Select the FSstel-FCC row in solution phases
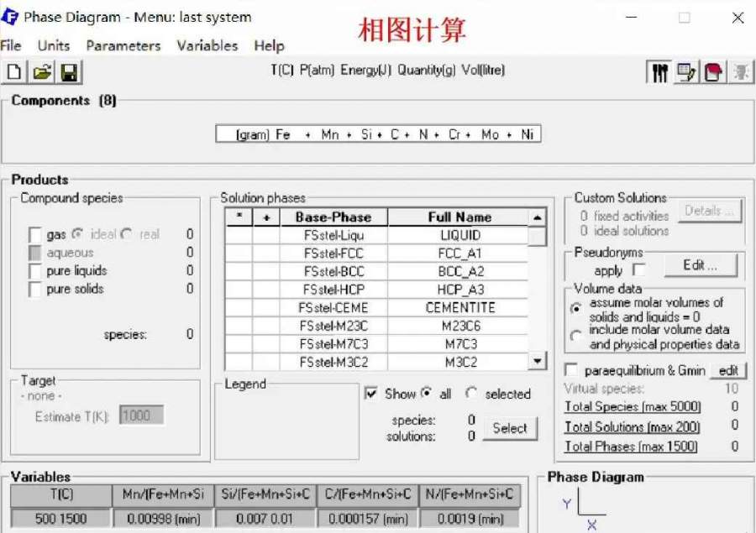Viewport: 756px width, 533px height. [x=333, y=253]
